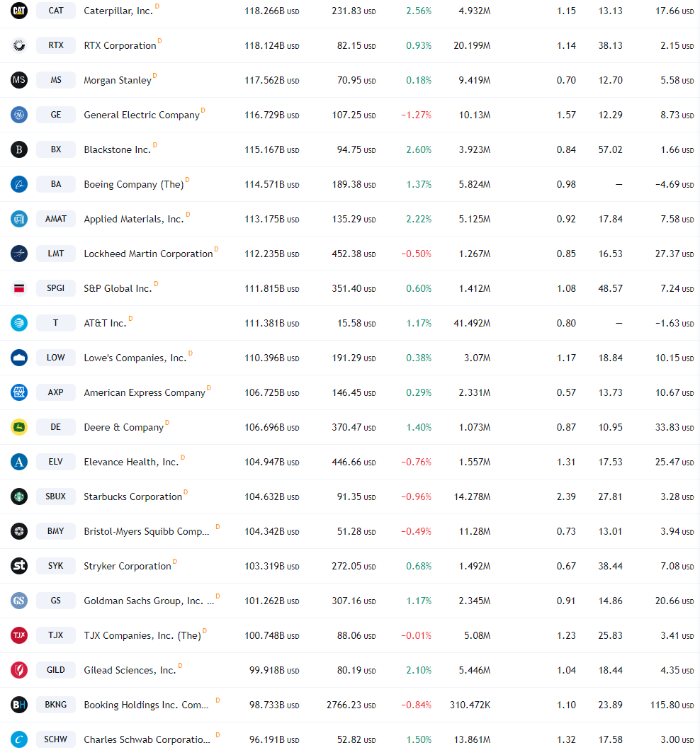Click the Gilead Sciences logo icon
Image resolution: width=700 pixels, height=755 pixels.
click(x=19, y=670)
